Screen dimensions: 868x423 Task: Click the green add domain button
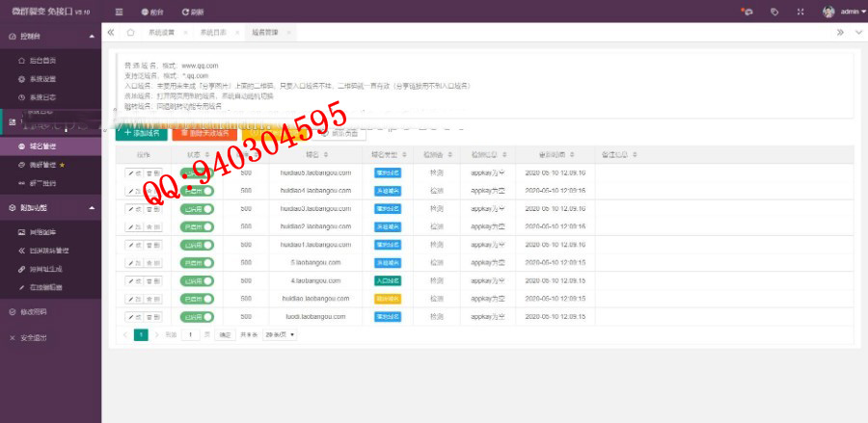[141, 133]
